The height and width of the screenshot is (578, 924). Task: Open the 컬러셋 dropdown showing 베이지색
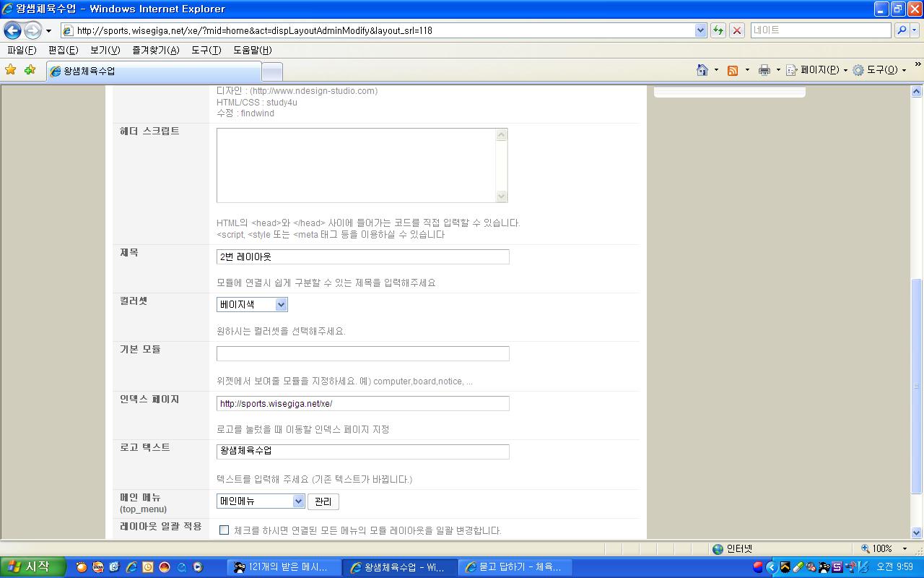point(252,304)
